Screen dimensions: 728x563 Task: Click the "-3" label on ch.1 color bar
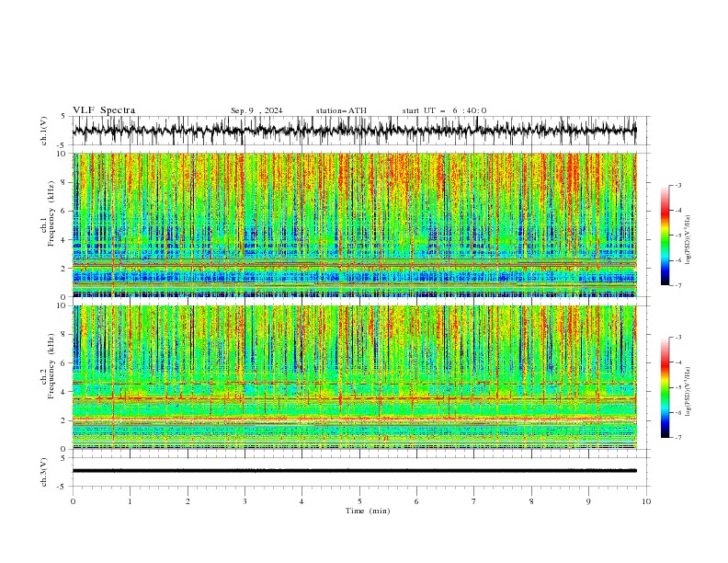[x=677, y=185]
